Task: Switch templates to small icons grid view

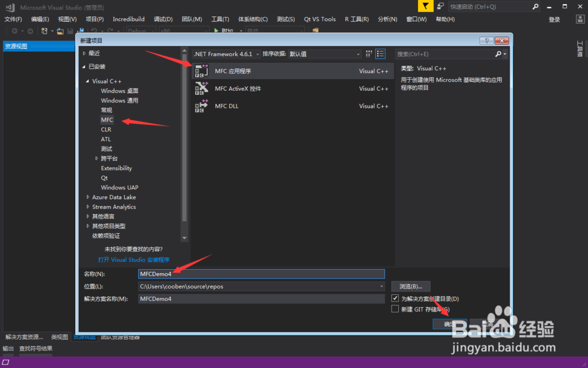Action: 369,54
